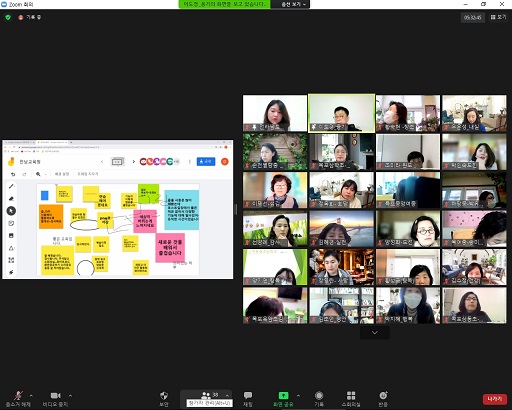Viewport: 512px width, 410px height.
Task: Click the blue share button in Jamboard
Action: (206, 161)
